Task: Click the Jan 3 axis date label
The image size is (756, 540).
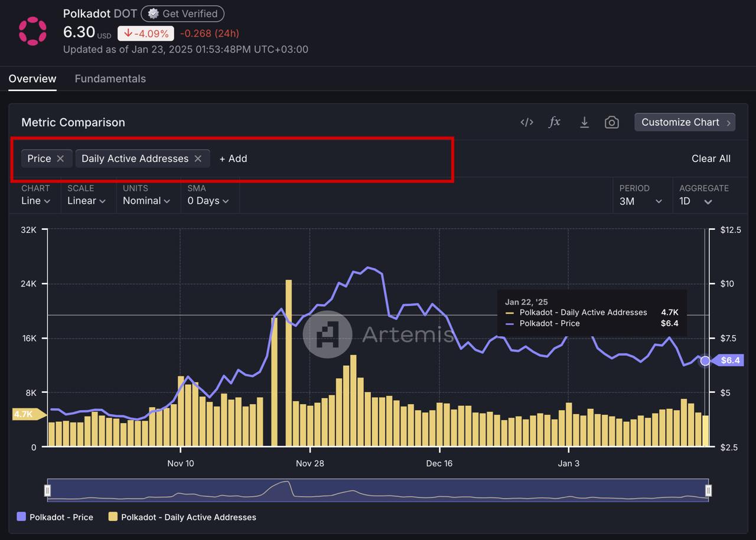Action: (569, 463)
